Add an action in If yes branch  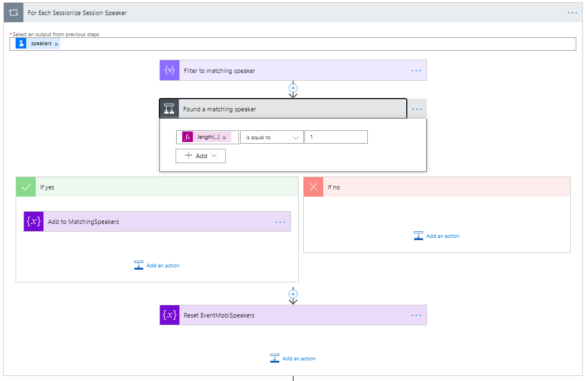157,265
